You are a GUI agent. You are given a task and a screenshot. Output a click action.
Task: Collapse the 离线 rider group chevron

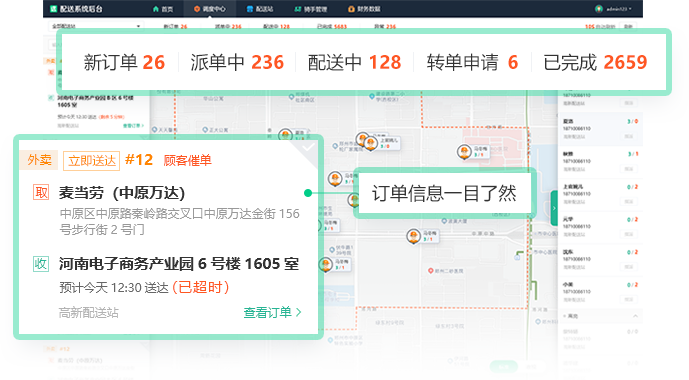pyautogui.click(x=635, y=316)
